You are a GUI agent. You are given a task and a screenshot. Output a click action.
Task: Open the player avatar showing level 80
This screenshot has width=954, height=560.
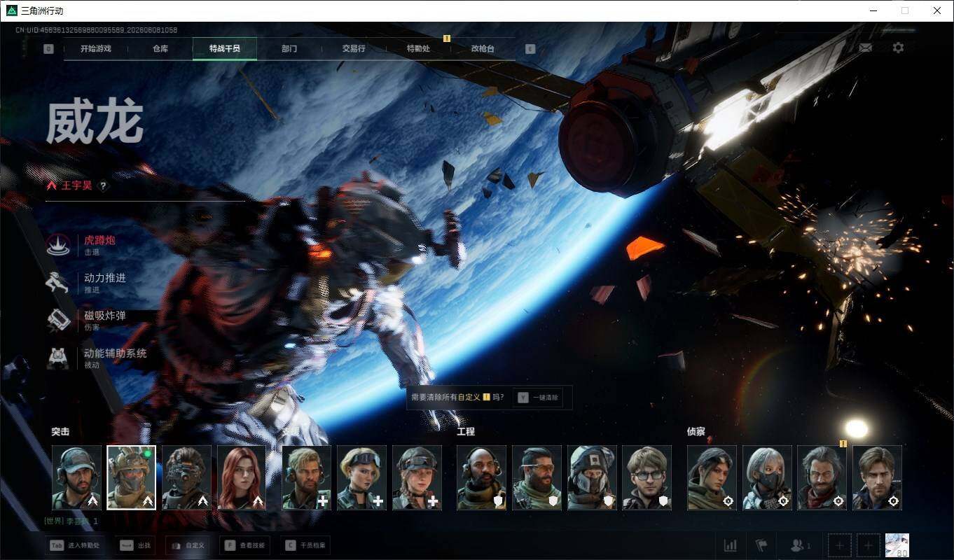[x=897, y=545]
